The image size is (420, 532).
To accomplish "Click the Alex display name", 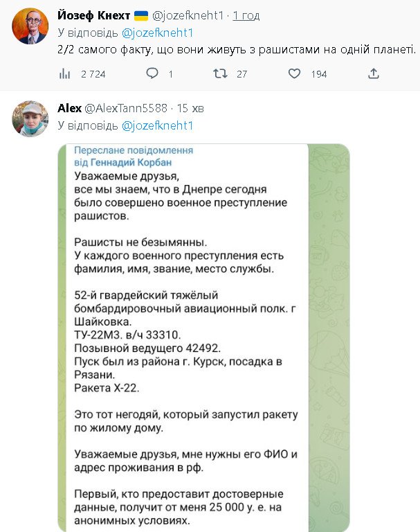I will pos(69,108).
